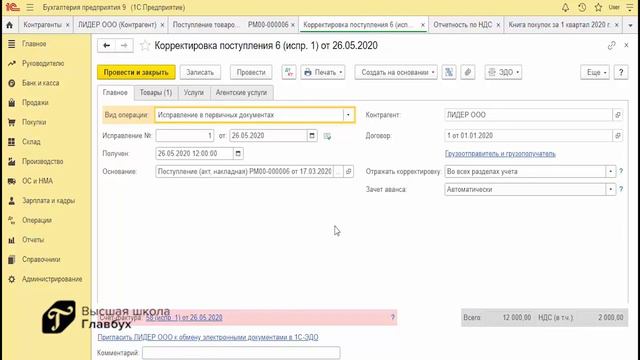Open the Покупки section in sidebar

tap(34, 122)
